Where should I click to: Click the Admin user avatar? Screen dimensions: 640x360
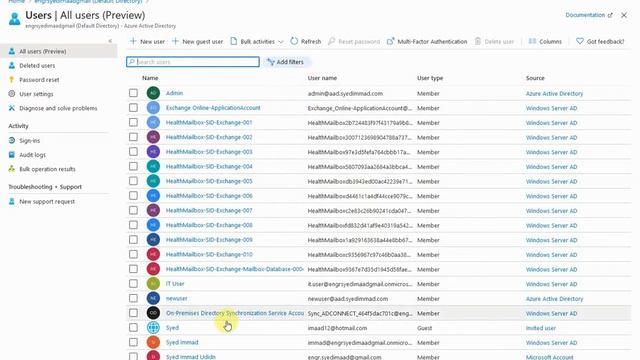click(153, 93)
